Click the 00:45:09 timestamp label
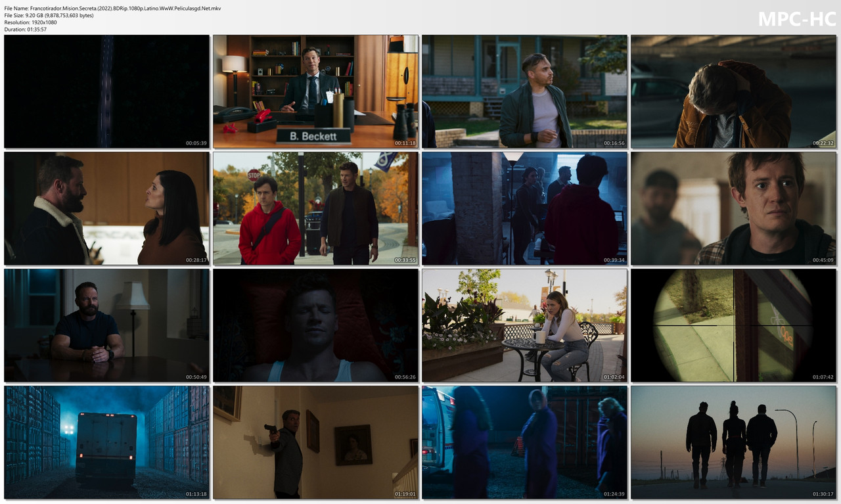This screenshot has height=504, width=841. click(823, 260)
